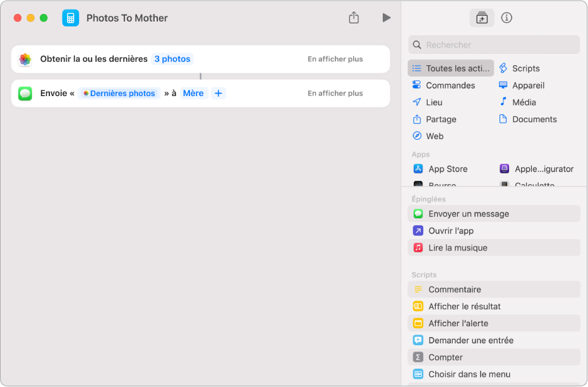Add Compter action
This screenshot has width=588, height=387.
pyautogui.click(x=494, y=357)
